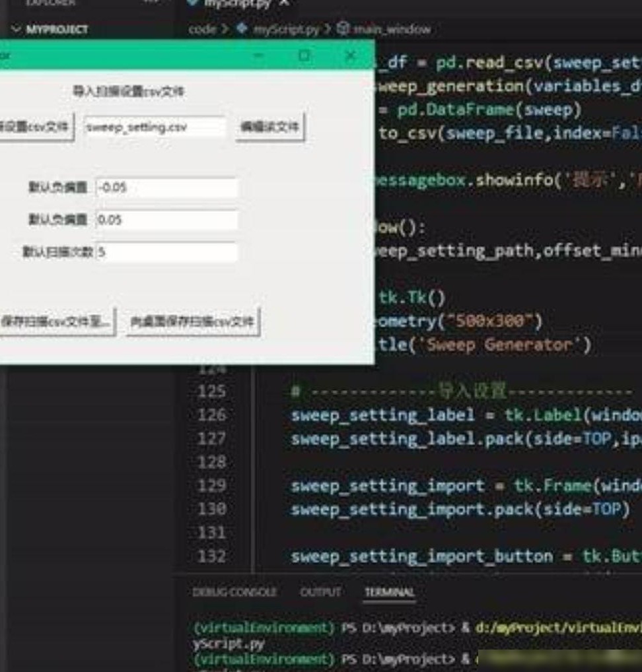Image resolution: width=642 pixels, height=672 pixels.
Task: Click the sweep_setting_label.pack code line
Action: click(466, 439)
